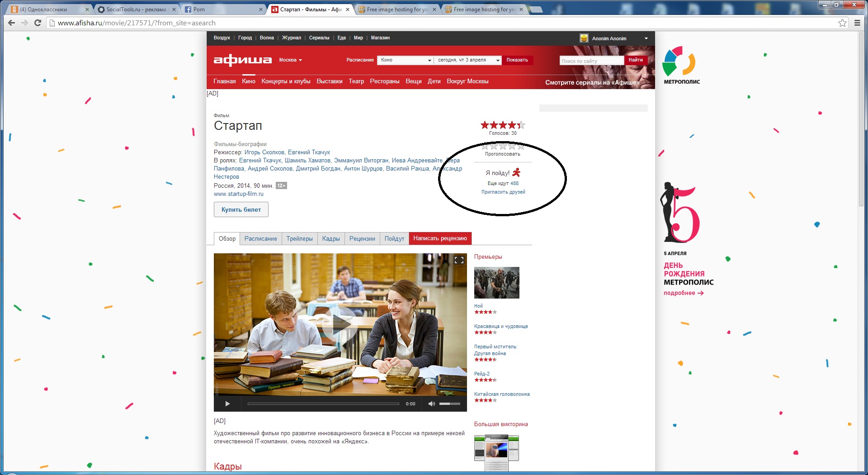
Task: Close the Стартап - Фильмы tab
Action: [x=348, y=9]
